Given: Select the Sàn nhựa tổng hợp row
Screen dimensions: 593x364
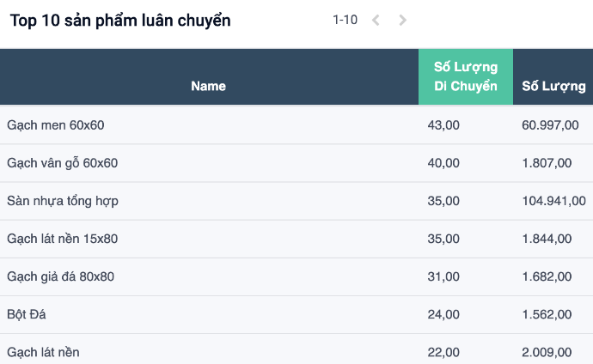Looking at the screenshot, I should [x=296, y=201].
